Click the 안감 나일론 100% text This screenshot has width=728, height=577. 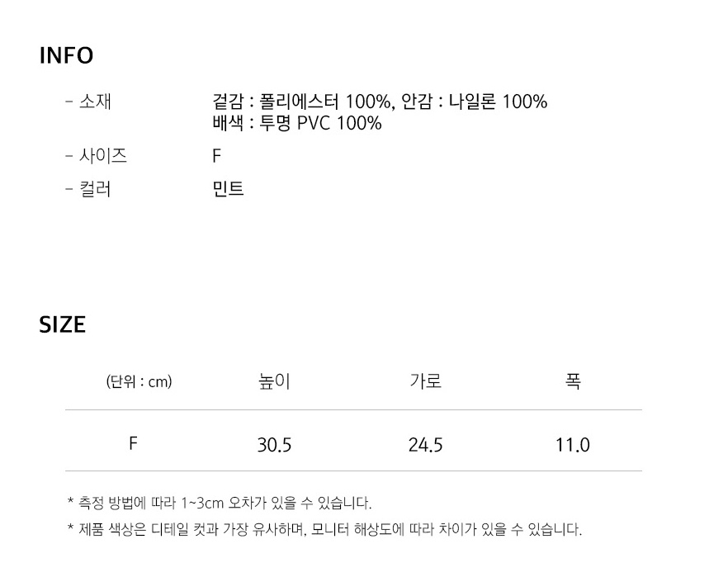coord(474,102)
